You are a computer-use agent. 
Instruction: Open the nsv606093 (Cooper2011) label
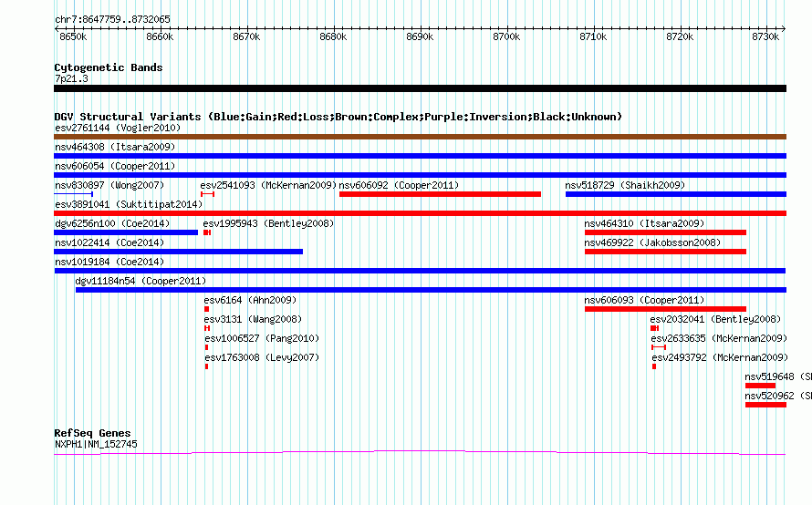pos(644,300)
